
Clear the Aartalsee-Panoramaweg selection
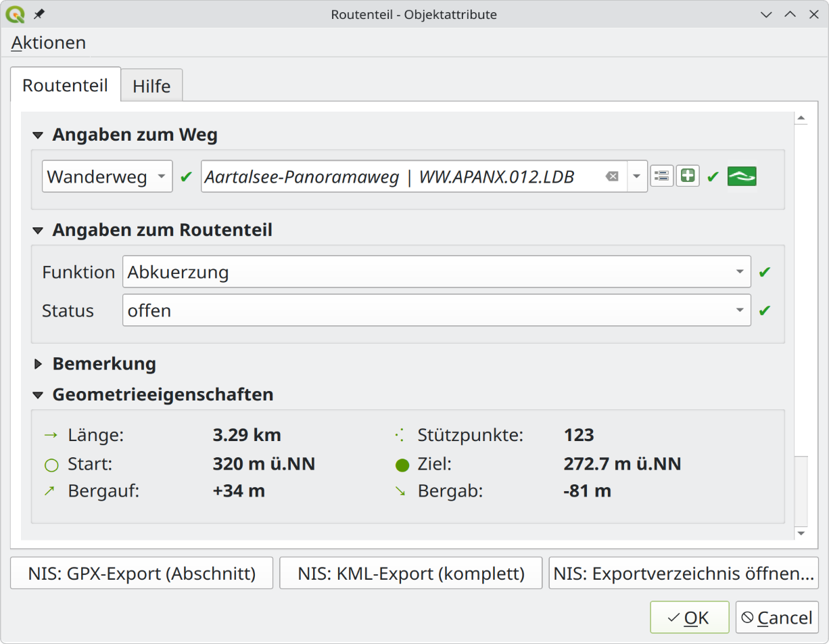(611, 177)
